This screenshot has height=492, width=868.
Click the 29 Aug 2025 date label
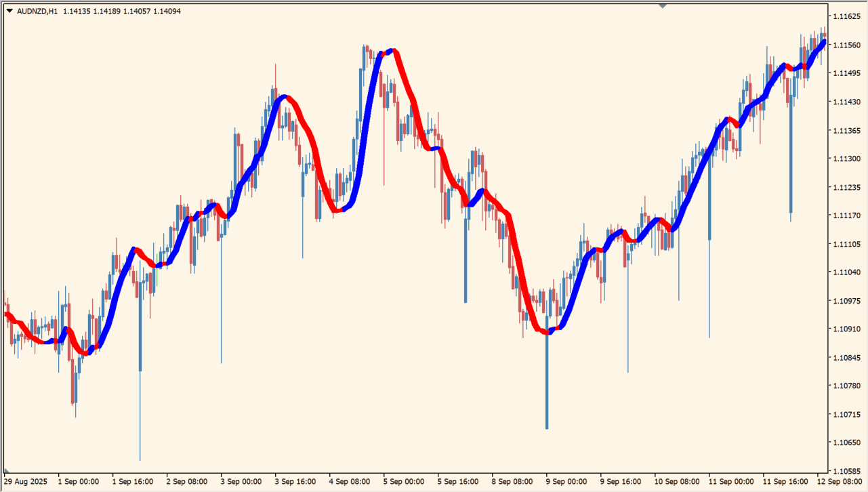click(26, 482)
